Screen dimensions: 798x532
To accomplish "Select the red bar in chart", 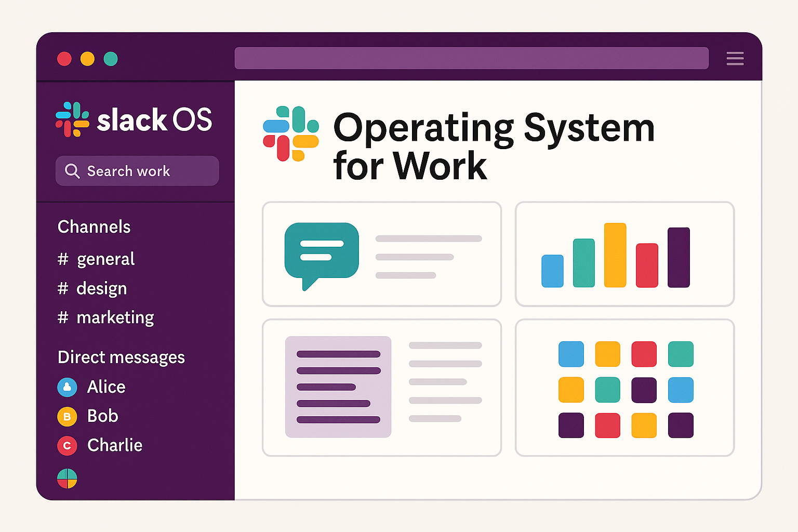I will 647,265.
